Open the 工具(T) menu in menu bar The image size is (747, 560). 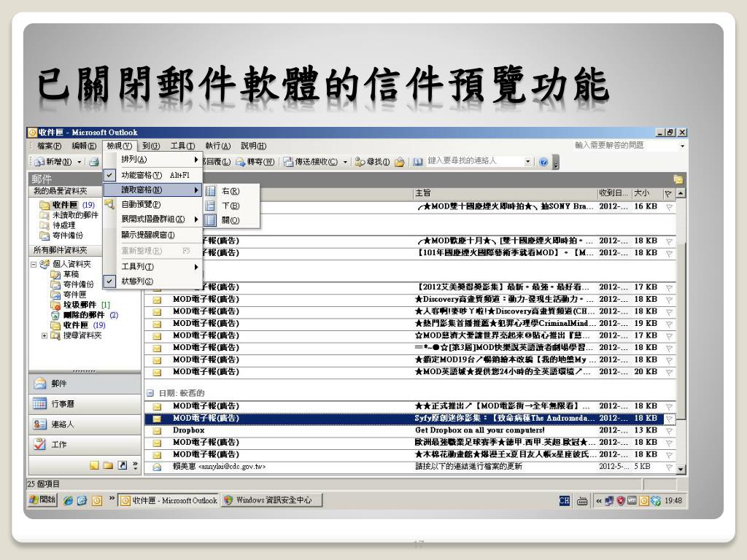(182, 146)
